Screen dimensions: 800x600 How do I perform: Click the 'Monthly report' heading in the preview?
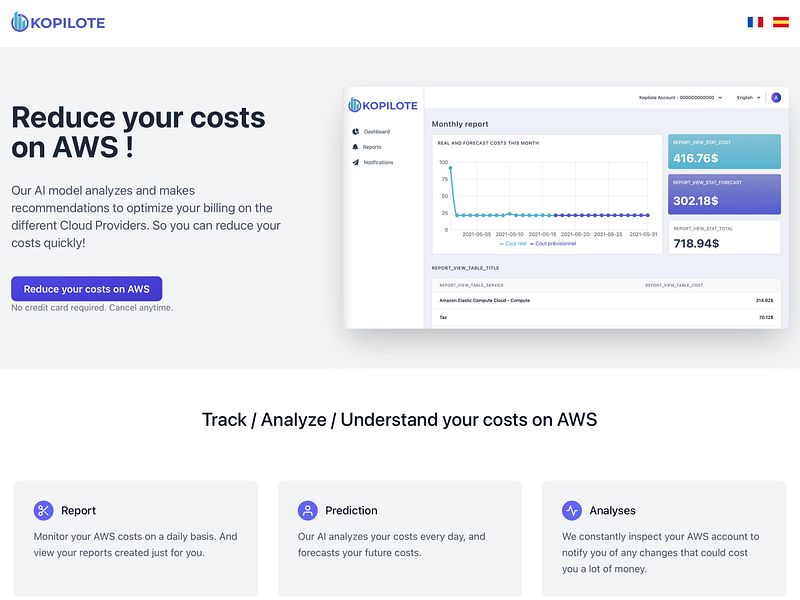[460, 124]
